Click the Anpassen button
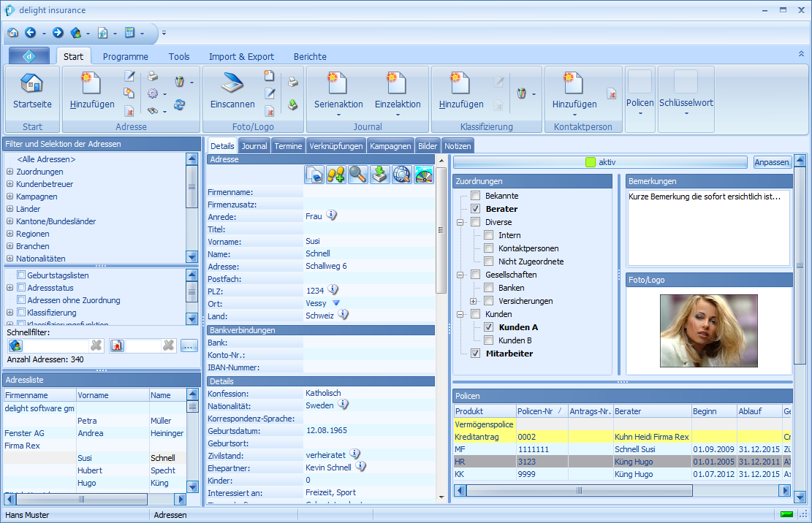Viewport: 812px width, 523px height. tap(772, 162)
